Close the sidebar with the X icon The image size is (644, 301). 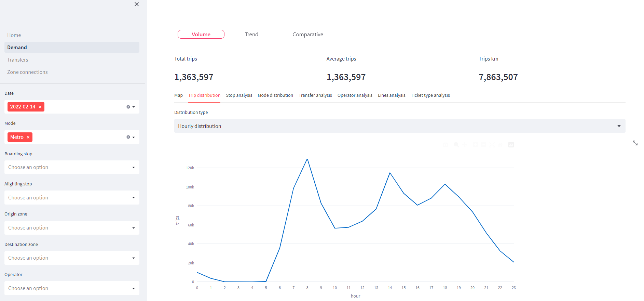click(x=137, y=4)
